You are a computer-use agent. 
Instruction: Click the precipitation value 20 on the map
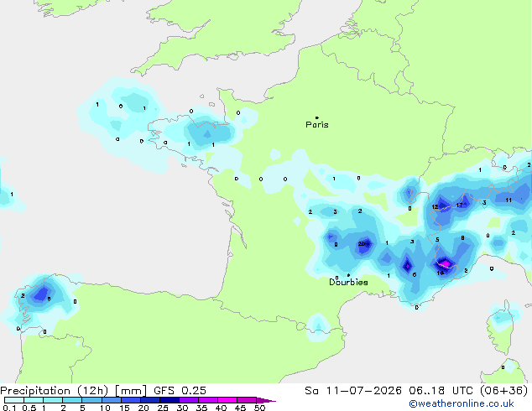362,244
